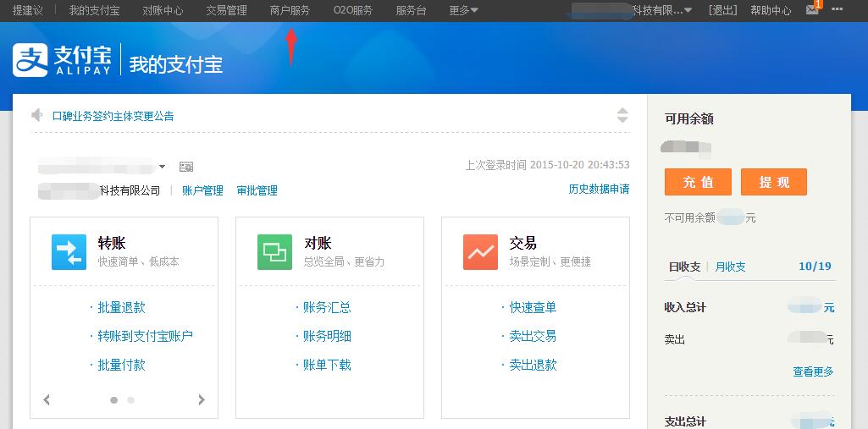Click the orange 充值 button
Image resolution: width=868 pixels, height=429 pixels.
pyautogui.click(x=698, y=182)
